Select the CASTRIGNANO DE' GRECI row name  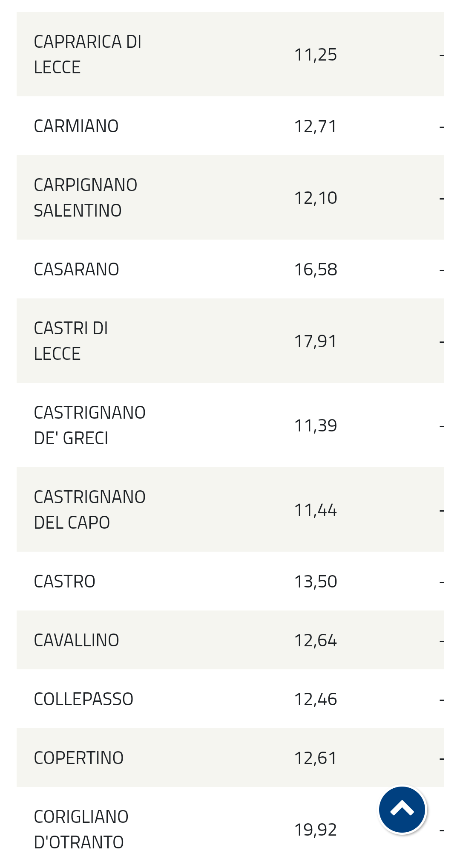coord(89,425)
